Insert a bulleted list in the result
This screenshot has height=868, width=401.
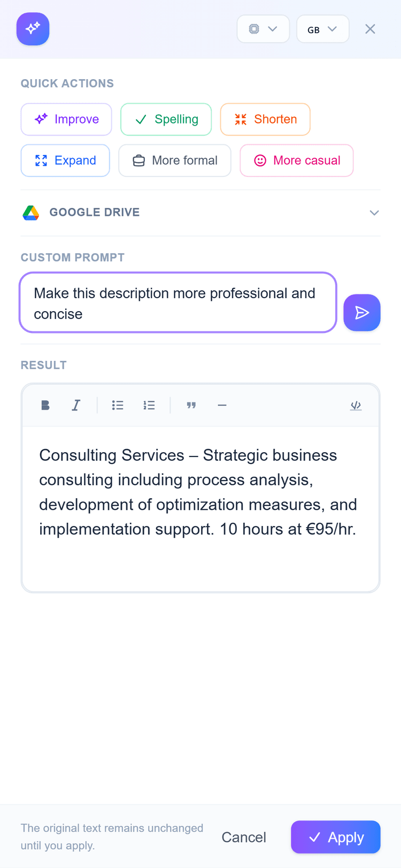(118, 405)
